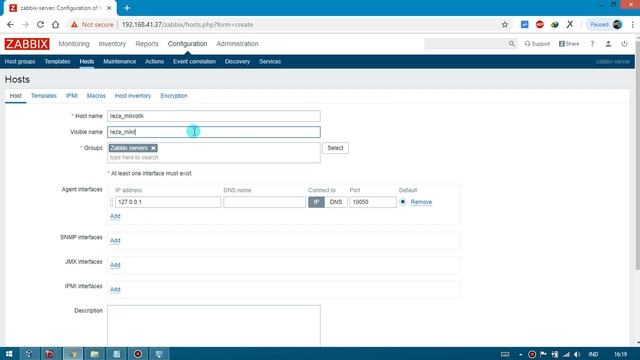640x360 pixels.
Task: Click the agent DNS name field
Action: [x=264, y=202]
